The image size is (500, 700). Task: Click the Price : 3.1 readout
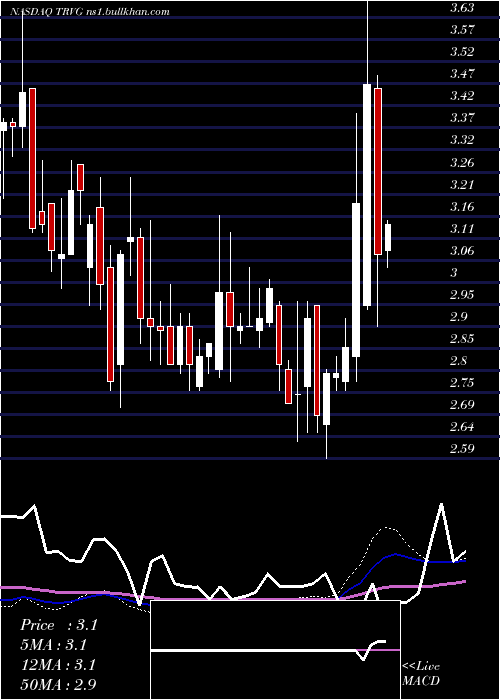click(58, 625)
